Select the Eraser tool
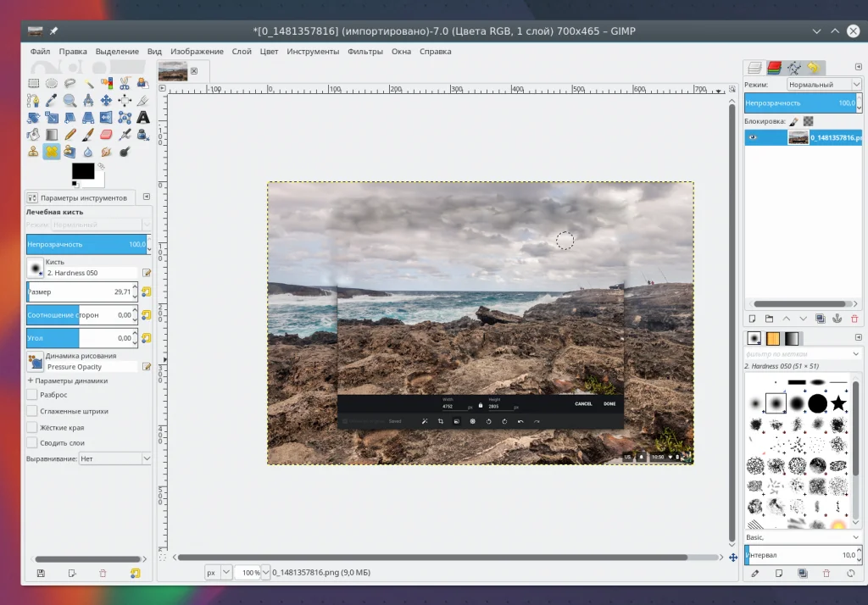This screenshot has width=868, height=605. coord(107,134)
